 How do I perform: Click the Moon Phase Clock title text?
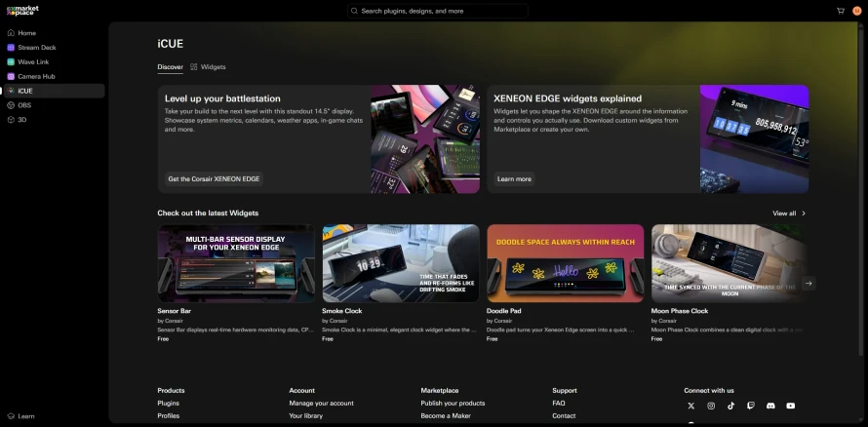[x=680, y=311]
